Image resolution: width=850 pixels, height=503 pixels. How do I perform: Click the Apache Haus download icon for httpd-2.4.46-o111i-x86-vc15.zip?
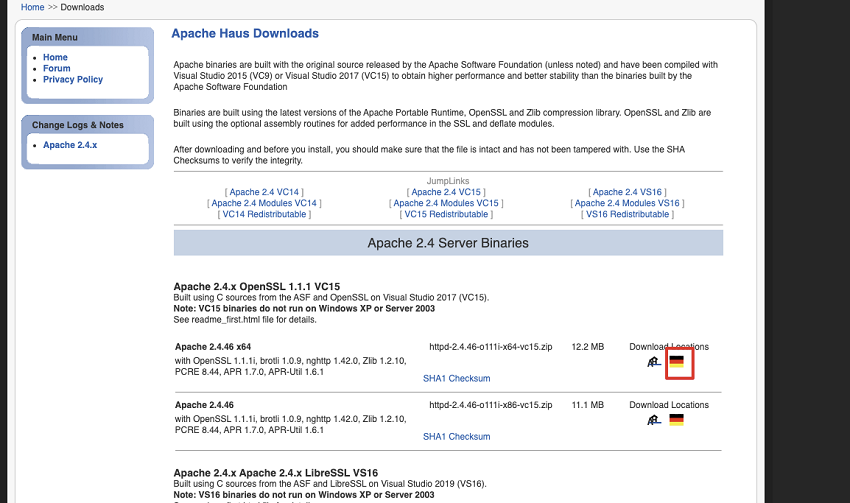[654, 420]
